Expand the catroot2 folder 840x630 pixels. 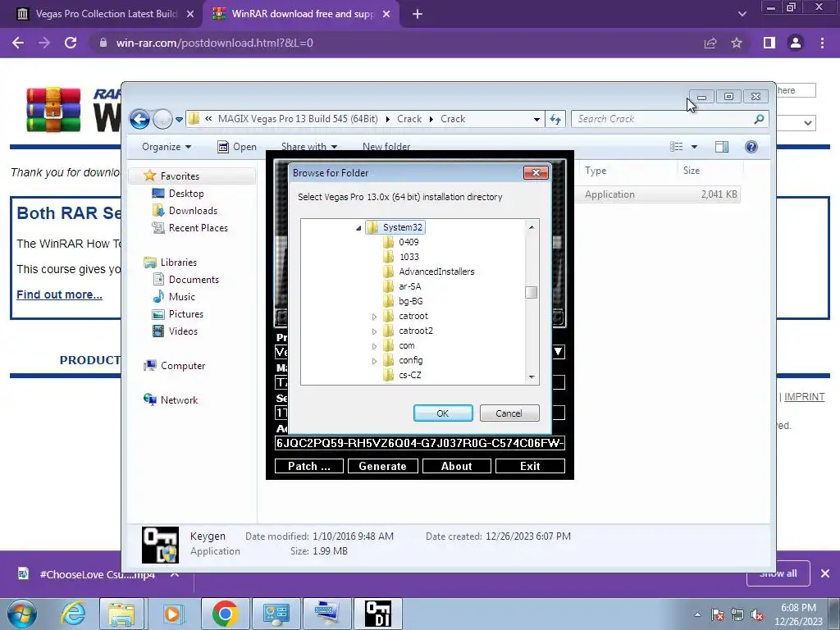point(374,331)
